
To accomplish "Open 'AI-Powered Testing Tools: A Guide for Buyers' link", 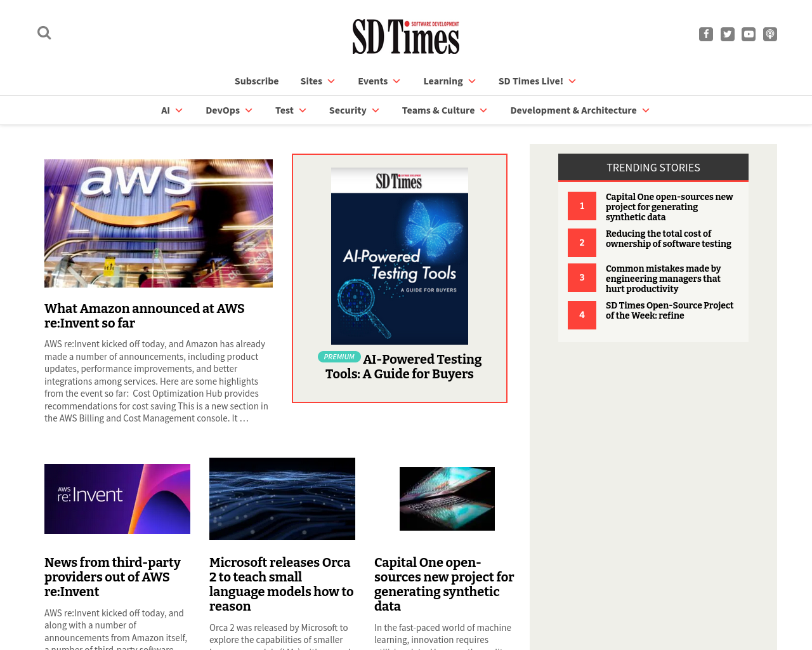I will pyautogui.click(x=403, y=366).
